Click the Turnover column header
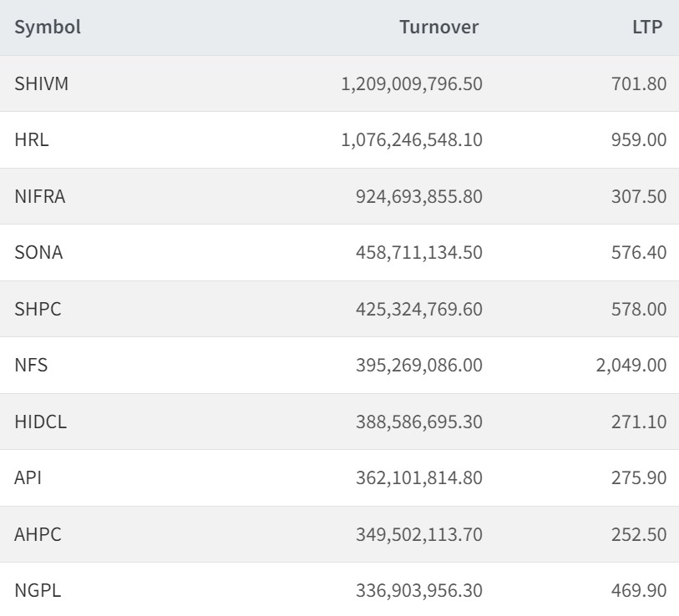 [x=438, y=27]
